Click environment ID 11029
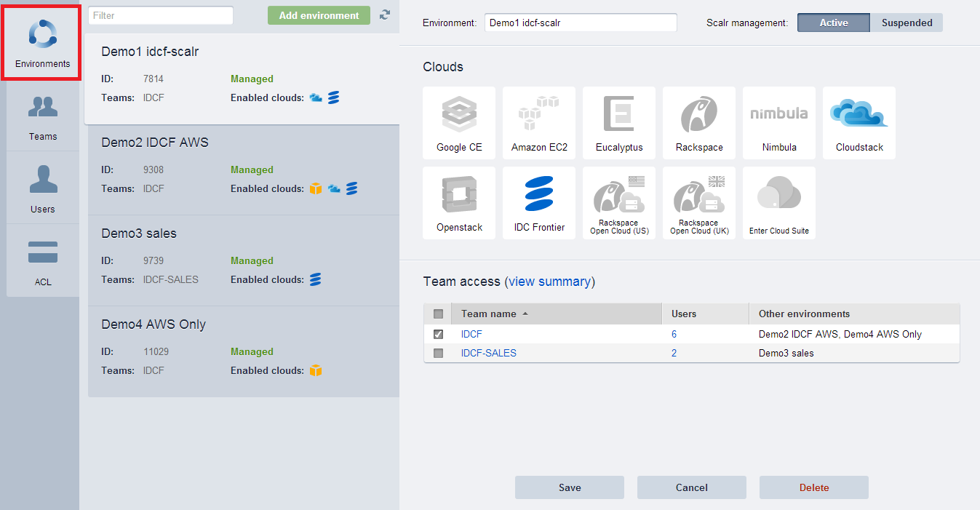The image size is (980, 510). pyautogui.click(x=156, y=351)
